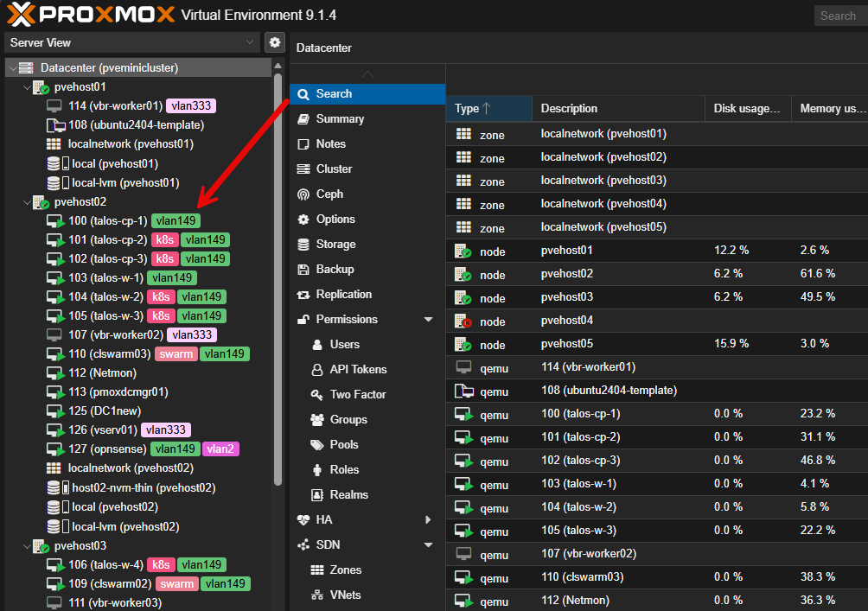Click the resource tree scrollbar thumb
The height and width of the screenshot is (611, 868).
(x=278, y=279)
